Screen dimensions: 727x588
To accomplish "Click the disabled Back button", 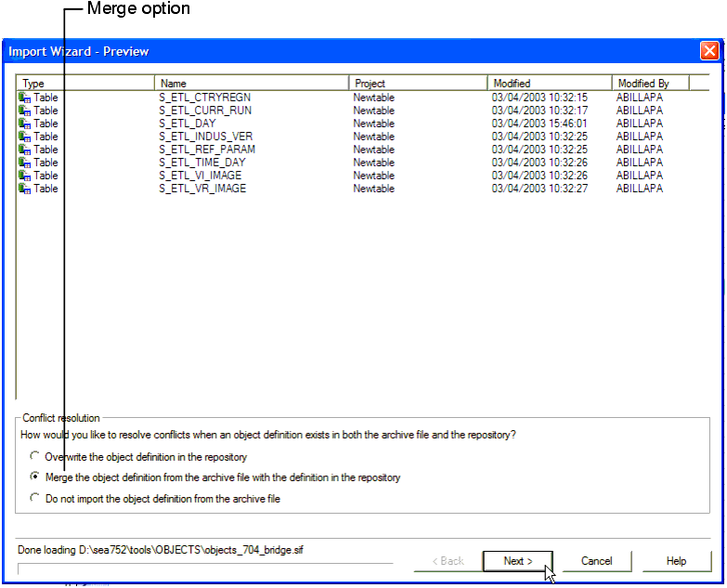I will 448,561.
